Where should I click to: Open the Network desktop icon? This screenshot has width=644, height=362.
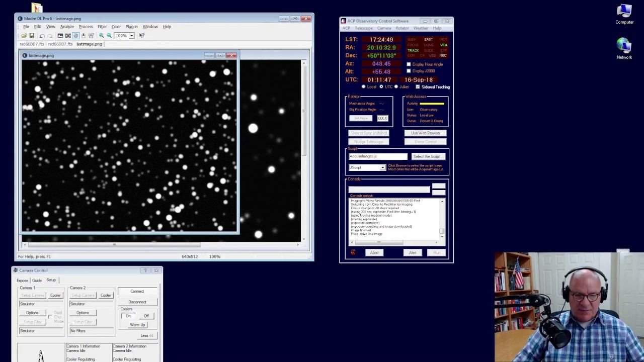(x=624, y=48)
